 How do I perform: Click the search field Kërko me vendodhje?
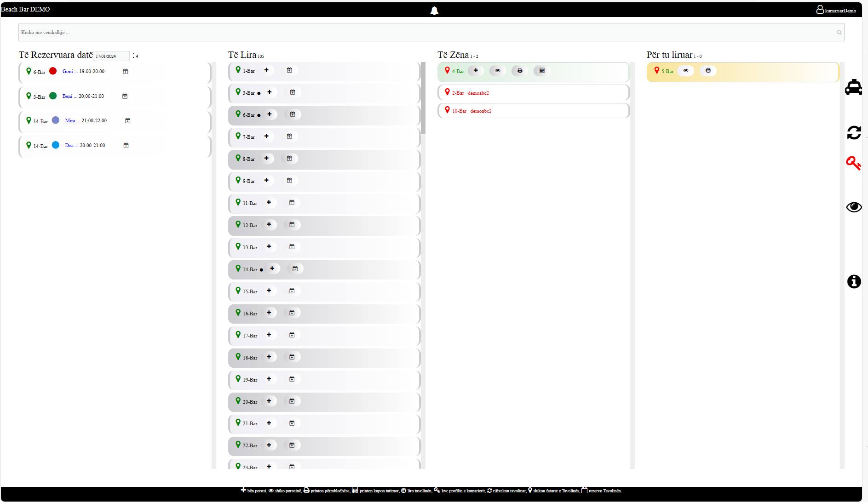431,32
